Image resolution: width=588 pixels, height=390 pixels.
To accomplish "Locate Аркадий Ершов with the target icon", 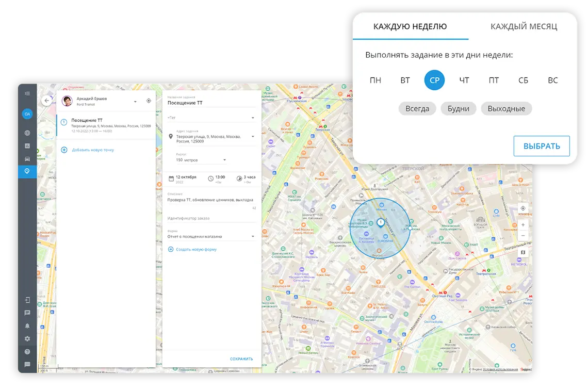I will click(x=149, y=101).
